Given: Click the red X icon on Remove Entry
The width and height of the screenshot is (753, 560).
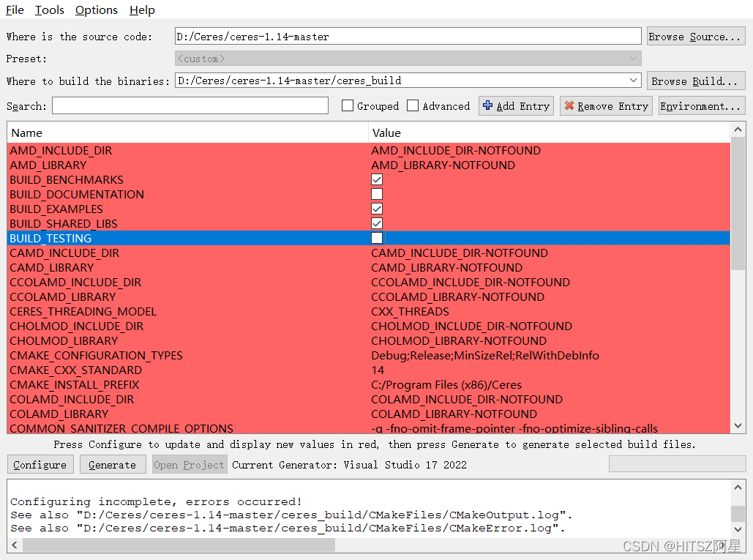Looking at the screenshot, I should point(569,105).
